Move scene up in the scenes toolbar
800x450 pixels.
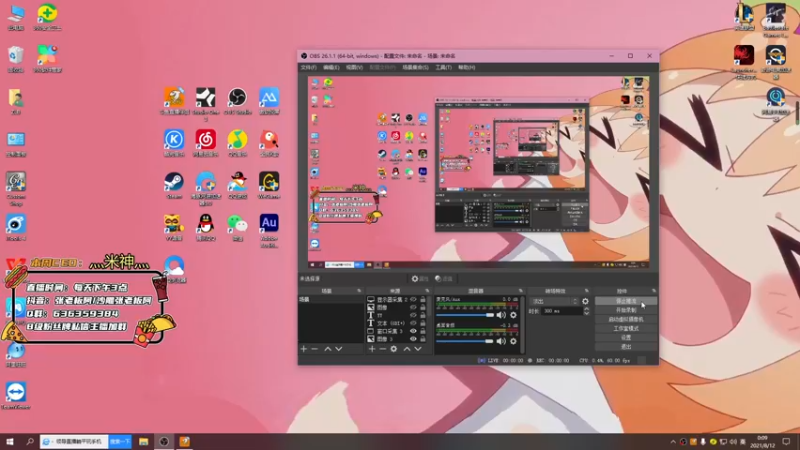pyautogui.click(x=328, y=349)
